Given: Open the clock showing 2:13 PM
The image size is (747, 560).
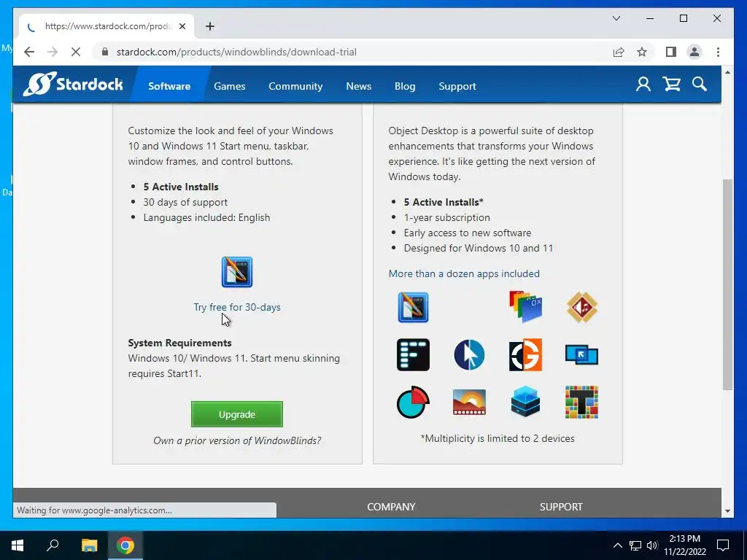Looking at the screenshot, I should 684,545.
